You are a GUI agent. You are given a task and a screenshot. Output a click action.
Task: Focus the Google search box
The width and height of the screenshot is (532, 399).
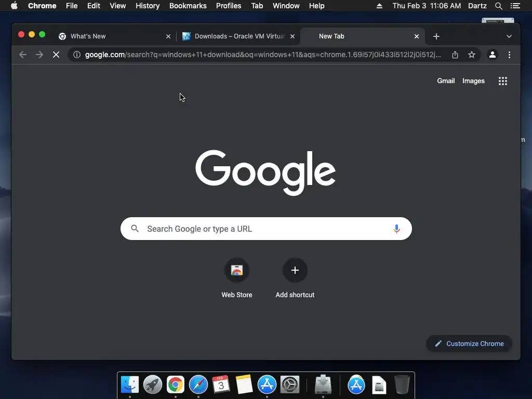click(266, 229)
